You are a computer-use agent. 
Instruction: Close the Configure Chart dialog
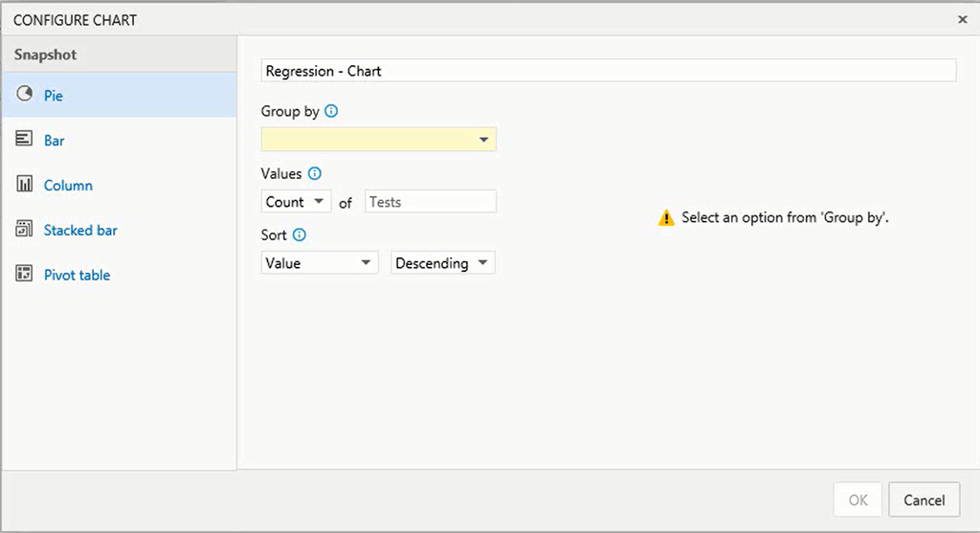(x=963, y=19)
